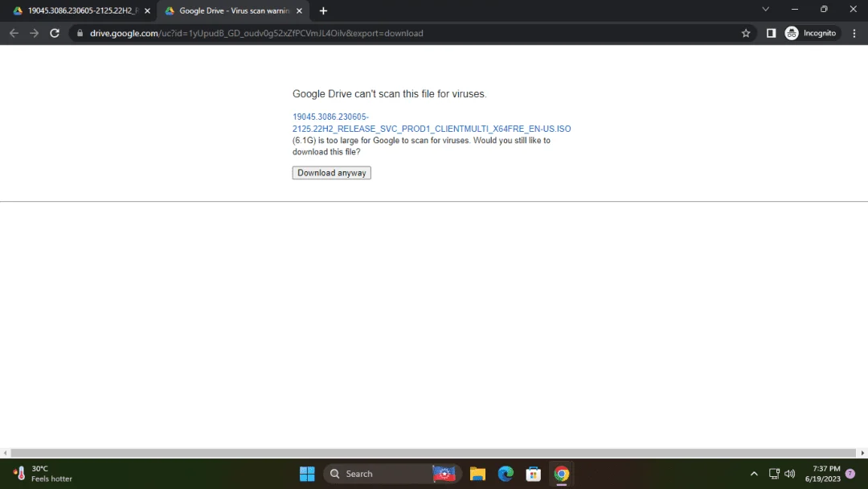Open File Explorer from taskbar
Viewport: 868px width, 489px height.
coord(477,474)
